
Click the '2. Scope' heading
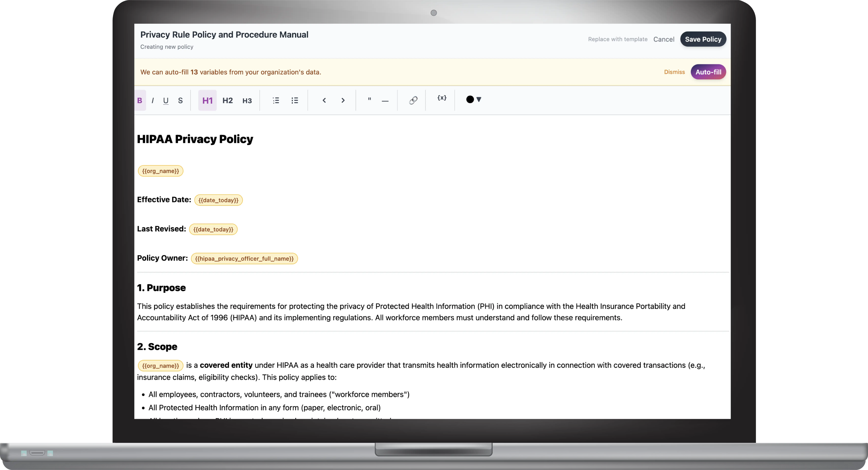point(157,347)
